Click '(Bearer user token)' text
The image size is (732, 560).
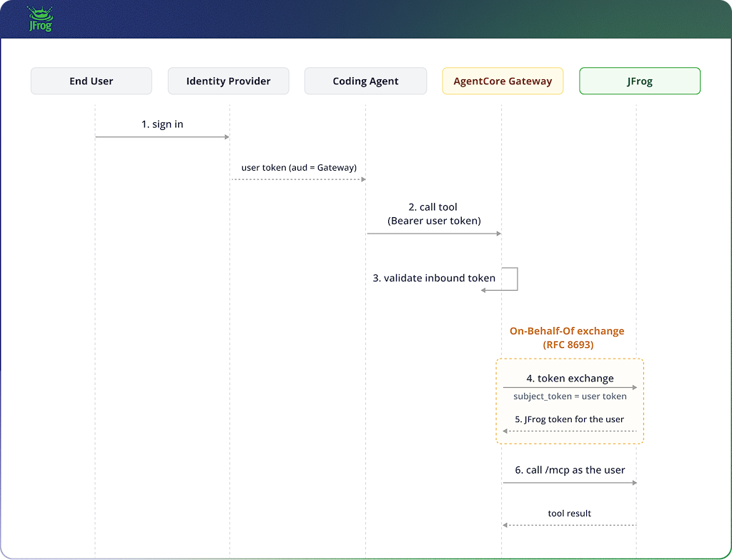[x=434, y=221]
